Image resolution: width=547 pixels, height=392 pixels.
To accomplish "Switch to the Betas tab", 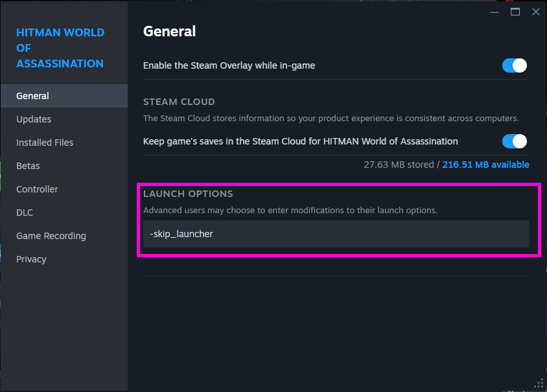I will (x=28, y=166).
